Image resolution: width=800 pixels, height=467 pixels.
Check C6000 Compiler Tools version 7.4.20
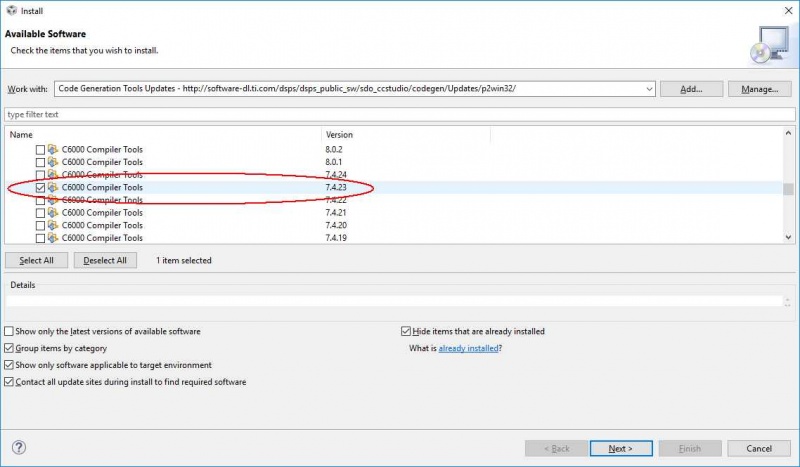point(40,226)
